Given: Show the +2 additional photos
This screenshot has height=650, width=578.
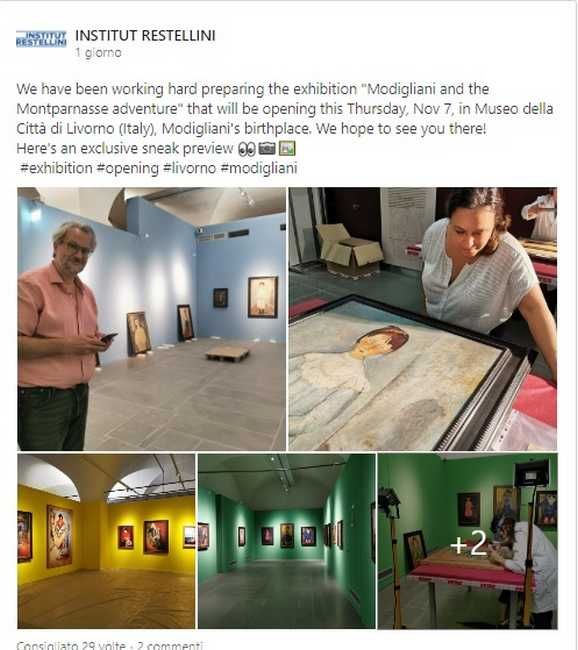Looking at the screenshot, I should tap(468, 541).
